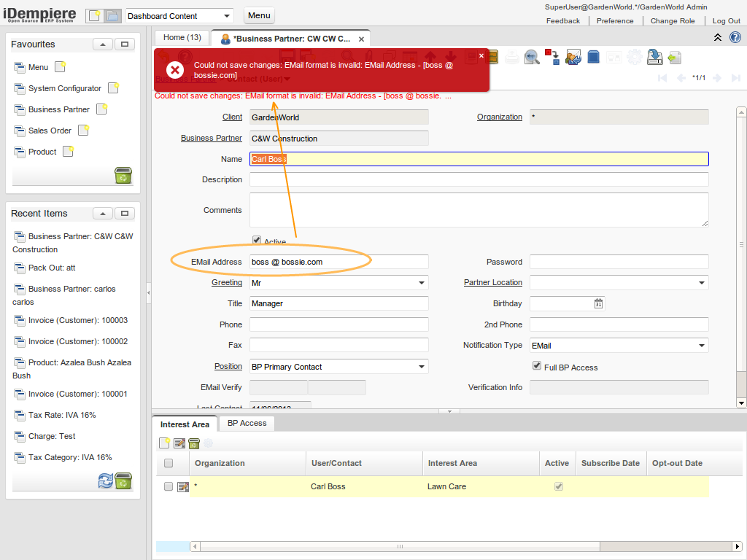Click the Menu button in header
Screen dimensions: 747x560
pos(259,15)
